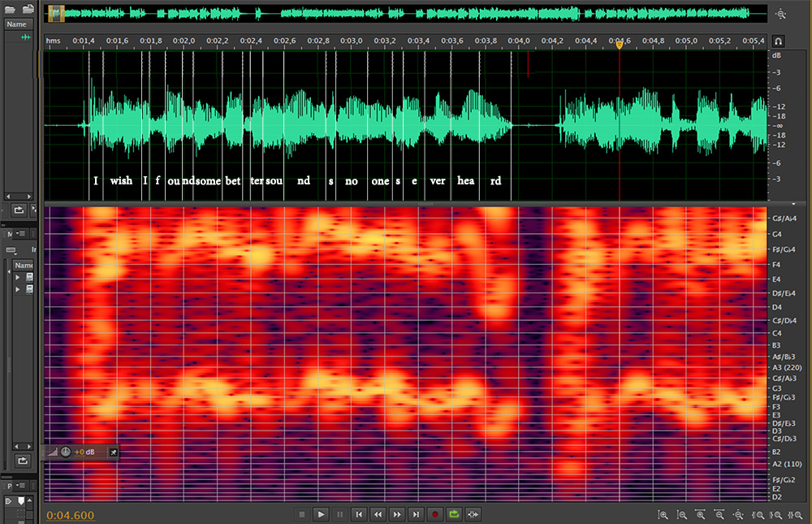The height and width of the screenshot is (524, 812).
Task: Click the Open File folder icon
Action: (11, 9)
